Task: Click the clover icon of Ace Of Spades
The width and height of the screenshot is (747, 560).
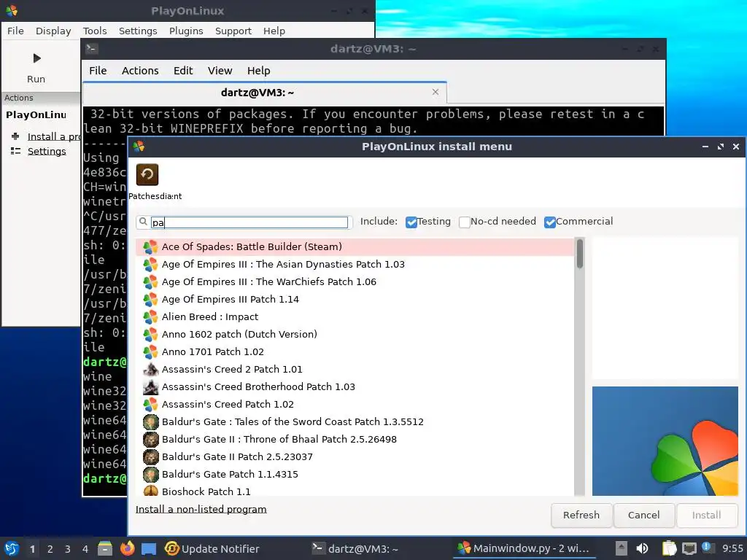Action: [x=150, y=246]
